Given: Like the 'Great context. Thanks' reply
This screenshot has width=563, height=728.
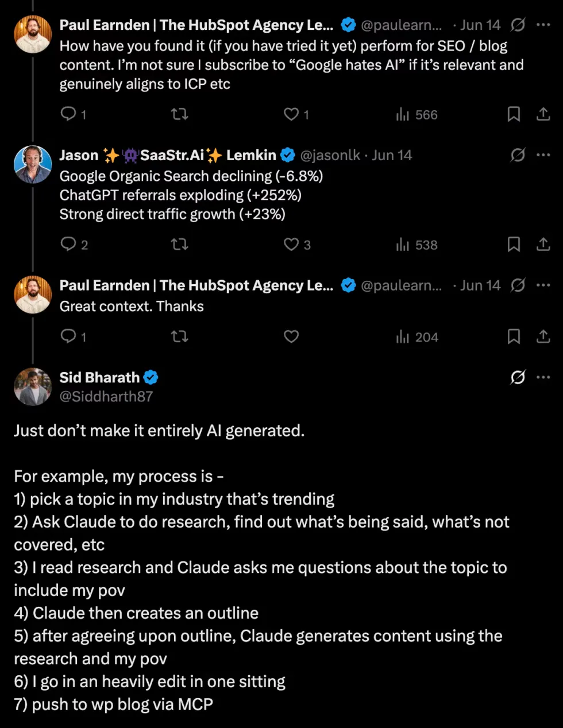Looking at the screenshot, I should 291,337.
